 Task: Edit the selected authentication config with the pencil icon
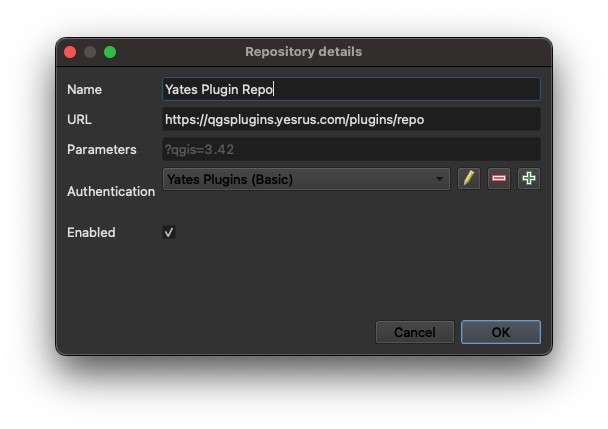click(468, 179)
